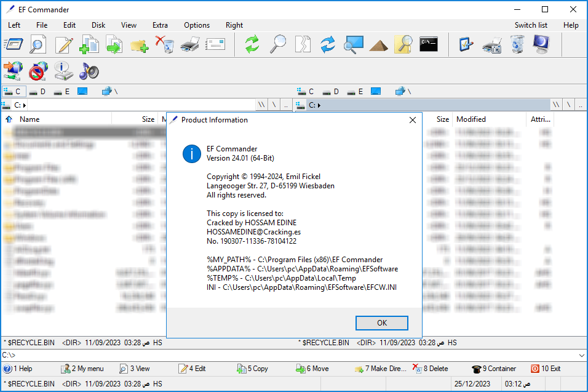The image size is (588, 392).
Task: Sort right panel by Modified column header
Action: (x=489, y=119)
